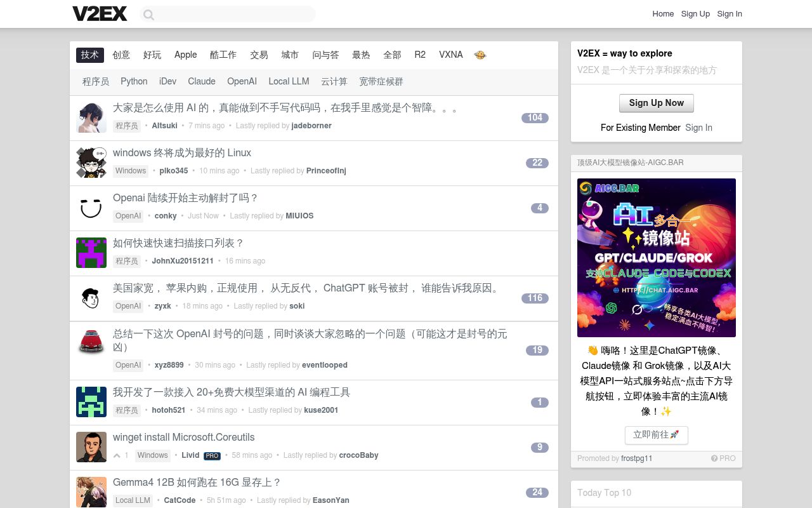Open the Local LLM node in sub-navigation

[x=289, y=81]
